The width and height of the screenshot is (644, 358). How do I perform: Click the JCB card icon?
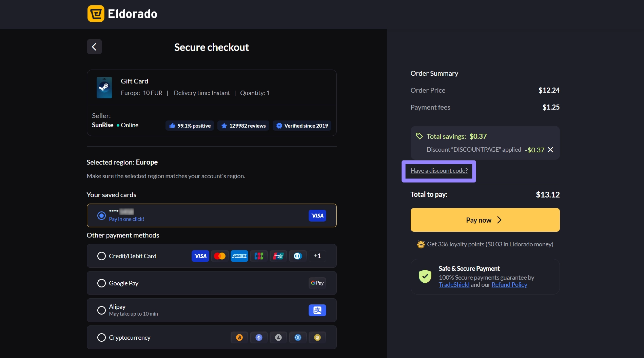pos(259,256)
